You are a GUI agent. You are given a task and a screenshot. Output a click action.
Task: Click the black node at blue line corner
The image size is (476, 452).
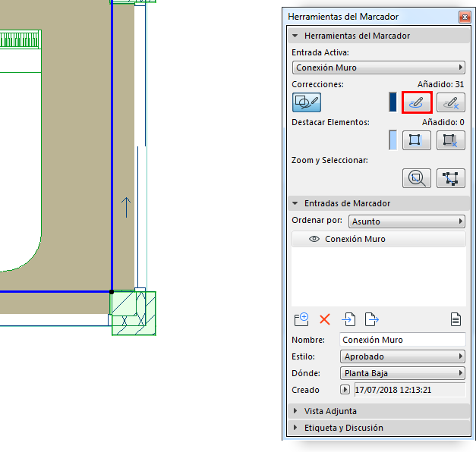pyautogui.click(x=112, y=292)
